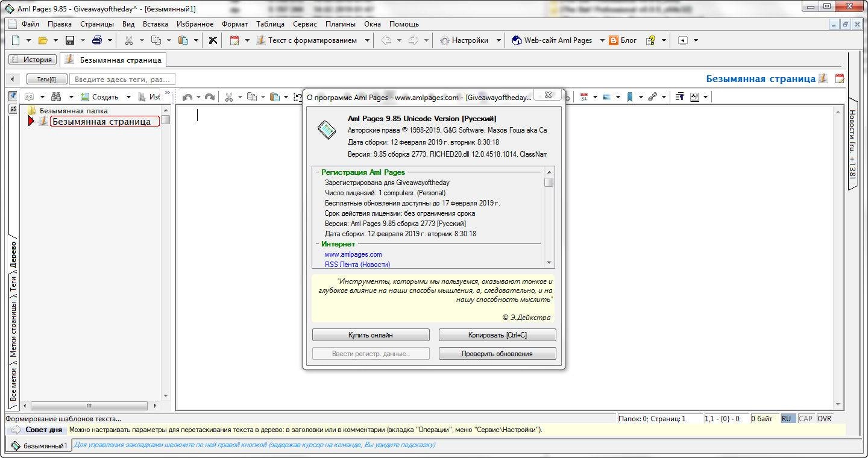
Task: Click the Совет дня arrow icon
Action: click(16, 430)
